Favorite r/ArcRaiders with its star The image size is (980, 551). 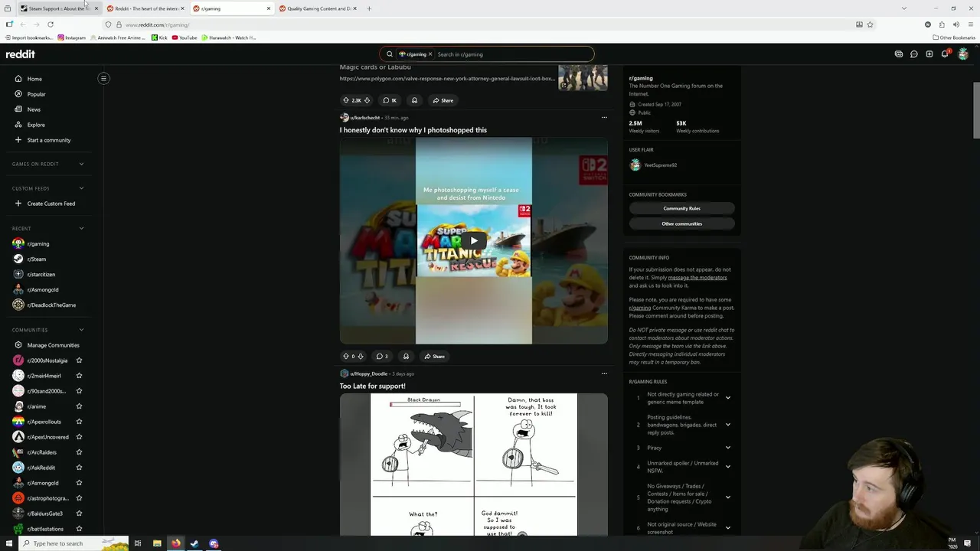pyautogui.click(x=79, y=452)
